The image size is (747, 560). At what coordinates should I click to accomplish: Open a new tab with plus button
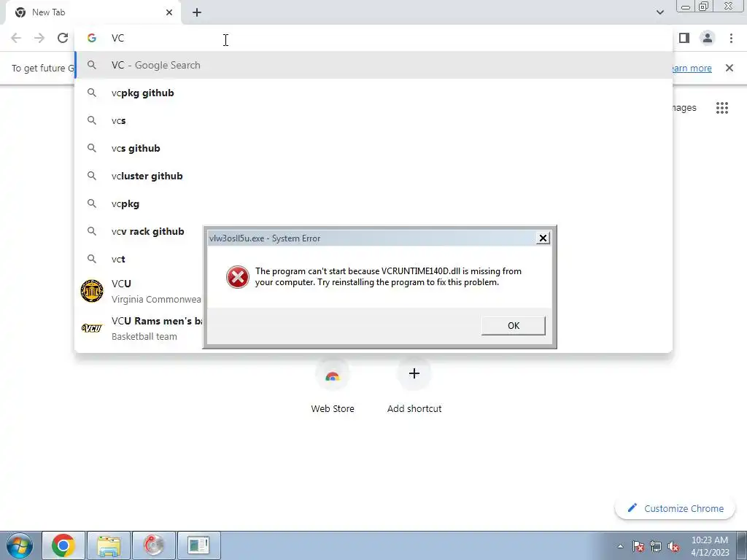197,12
